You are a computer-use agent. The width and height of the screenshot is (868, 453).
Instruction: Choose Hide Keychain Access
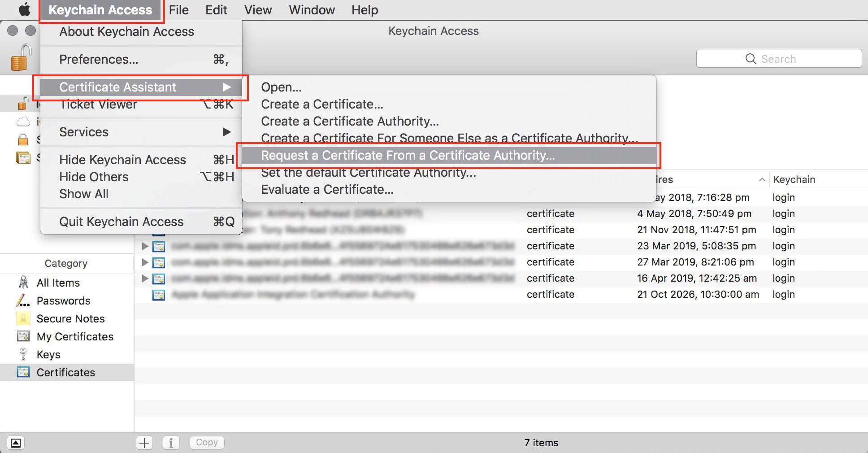coord(141,160)
